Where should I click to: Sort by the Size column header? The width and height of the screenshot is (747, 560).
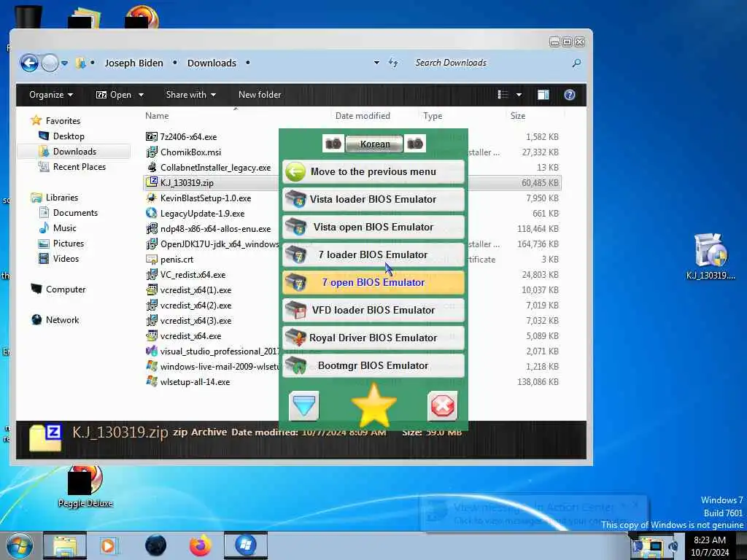pyautogui.click(x=518, y=116)
